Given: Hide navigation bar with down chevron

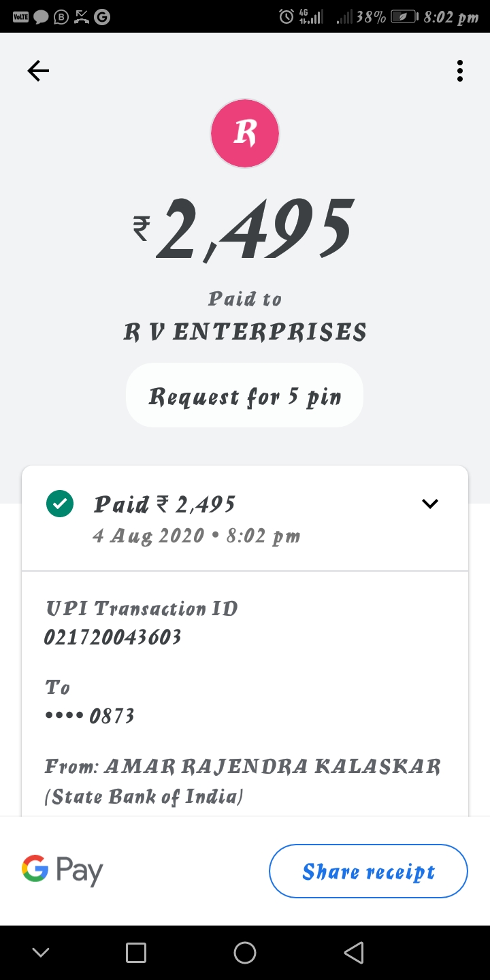Looking at the screenshot, I should point(41,953).
